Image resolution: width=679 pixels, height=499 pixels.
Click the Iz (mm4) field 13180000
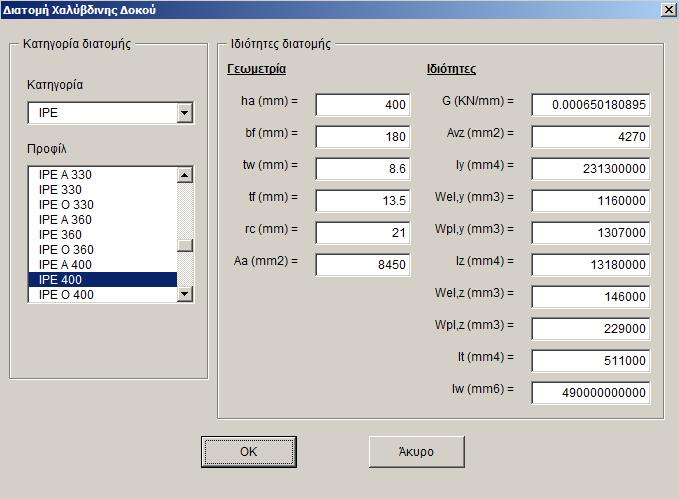591,265
